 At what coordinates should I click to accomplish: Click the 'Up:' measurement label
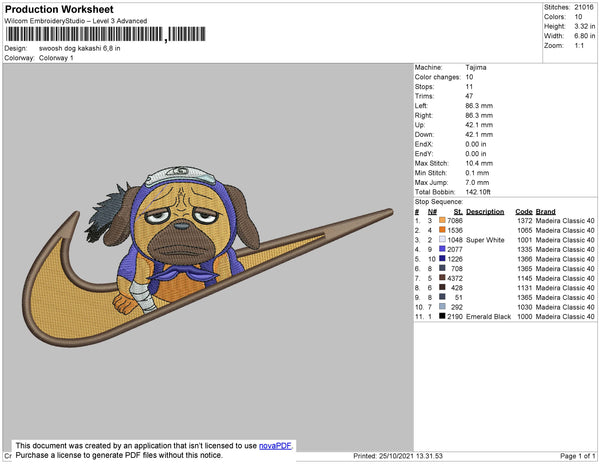coord(420,125)
